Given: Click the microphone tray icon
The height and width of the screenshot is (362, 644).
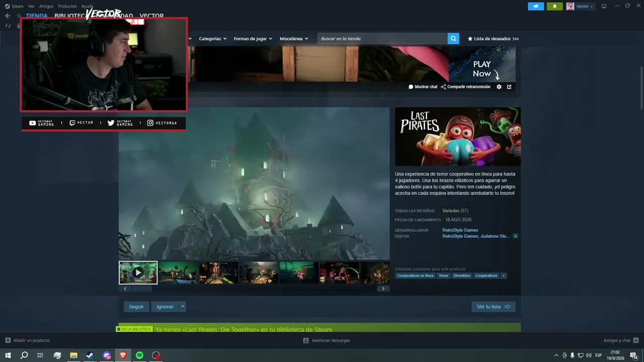Looking at the screenshot, I should (573, 355).
